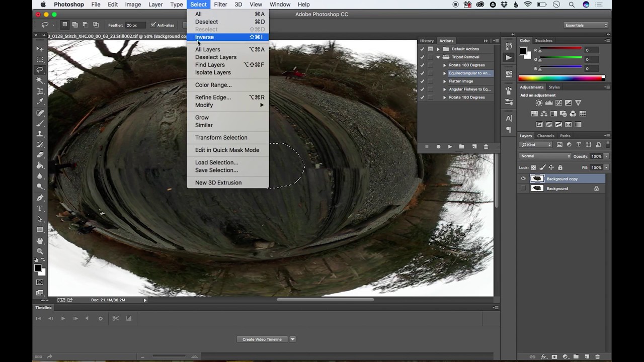
Task: Open the Opacity slider dropdown arrow
Action: pos(606,156)
